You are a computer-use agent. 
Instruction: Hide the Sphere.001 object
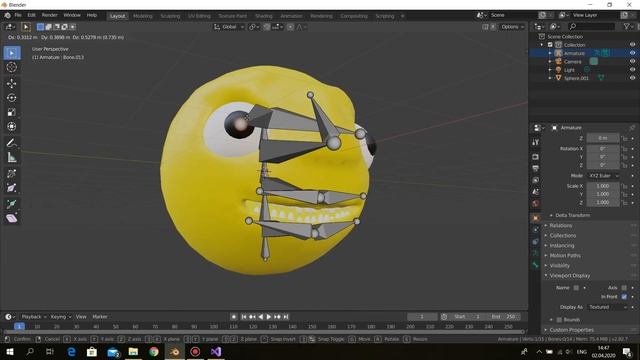pos(632,78)
